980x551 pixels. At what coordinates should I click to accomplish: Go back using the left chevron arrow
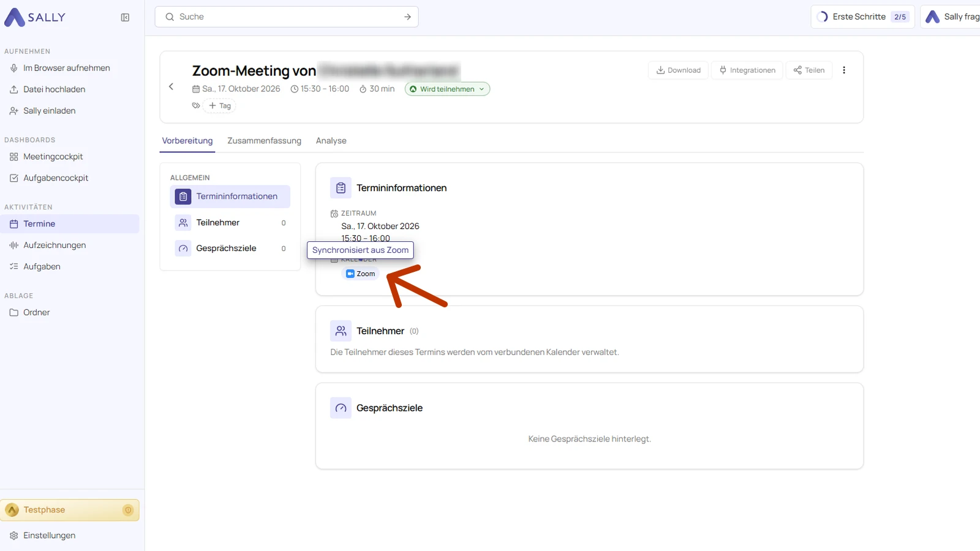coord(171,87)
